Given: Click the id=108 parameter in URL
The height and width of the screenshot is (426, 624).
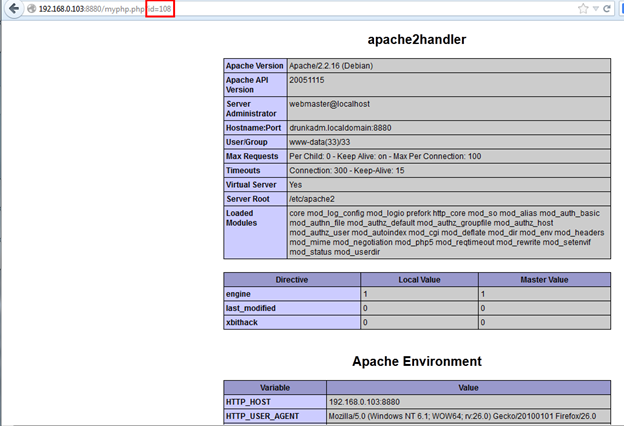Looking at the screenshot, I should 160,9.
